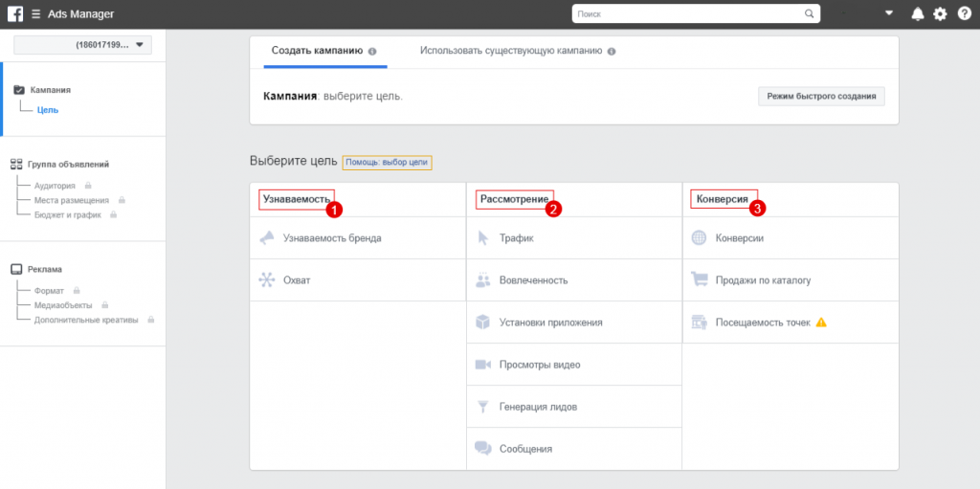Screen dimensions: 980x489
Task: Click the Группа объявлений grid icon
Action: tap(17, 165)
